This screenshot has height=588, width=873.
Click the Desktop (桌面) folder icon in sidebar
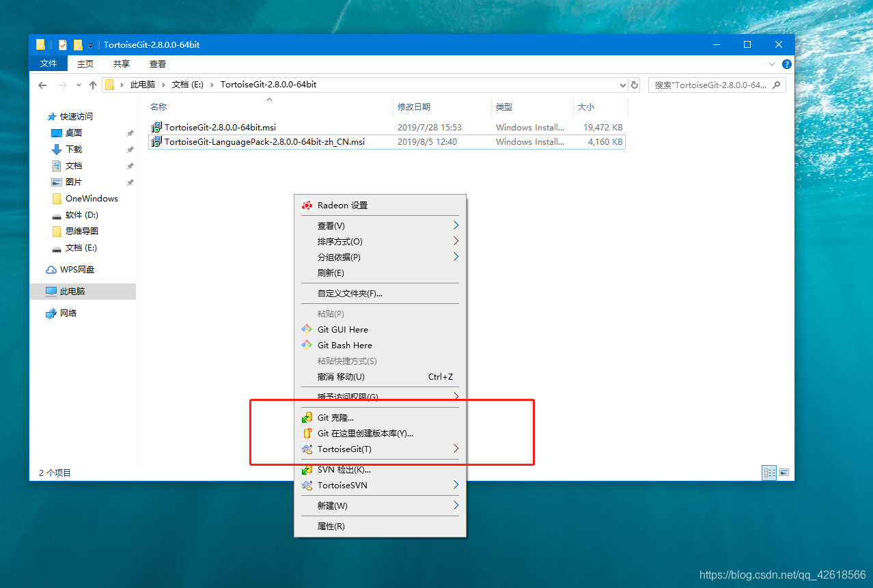click(57, 133)
